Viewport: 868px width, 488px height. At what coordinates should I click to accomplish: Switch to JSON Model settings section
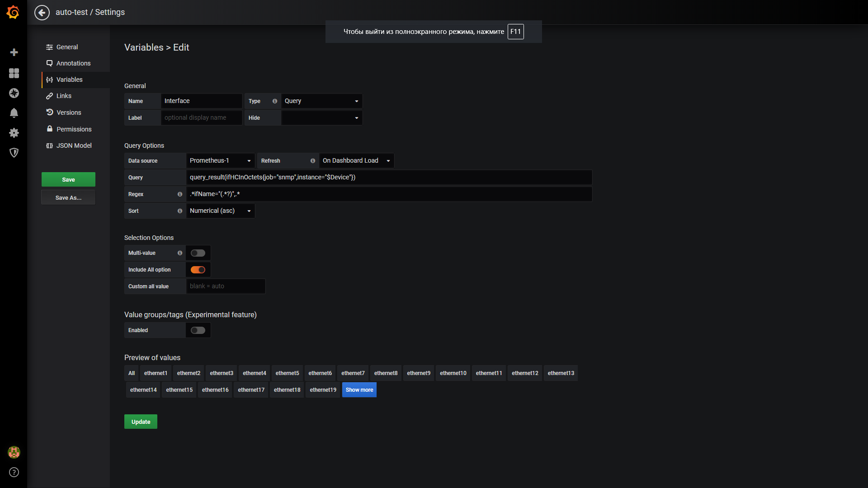(74, 145)
